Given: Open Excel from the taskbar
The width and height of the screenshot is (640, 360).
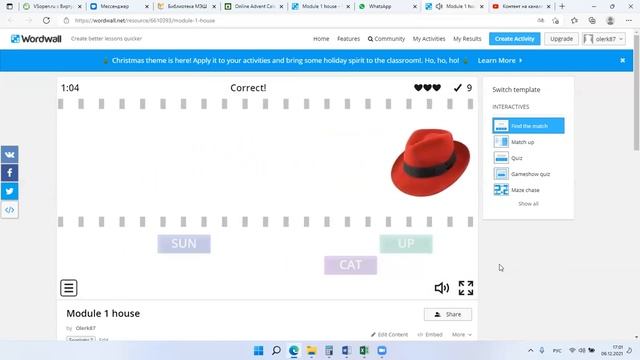Looking at the screenshot, I should click(x=364, y=351).
